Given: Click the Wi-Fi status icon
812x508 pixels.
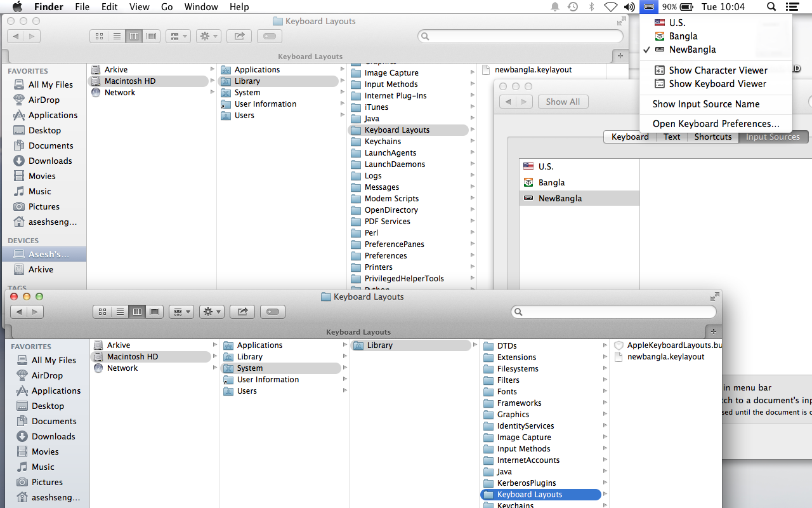Looking at the screenshot, I should (x=610, y=7).
